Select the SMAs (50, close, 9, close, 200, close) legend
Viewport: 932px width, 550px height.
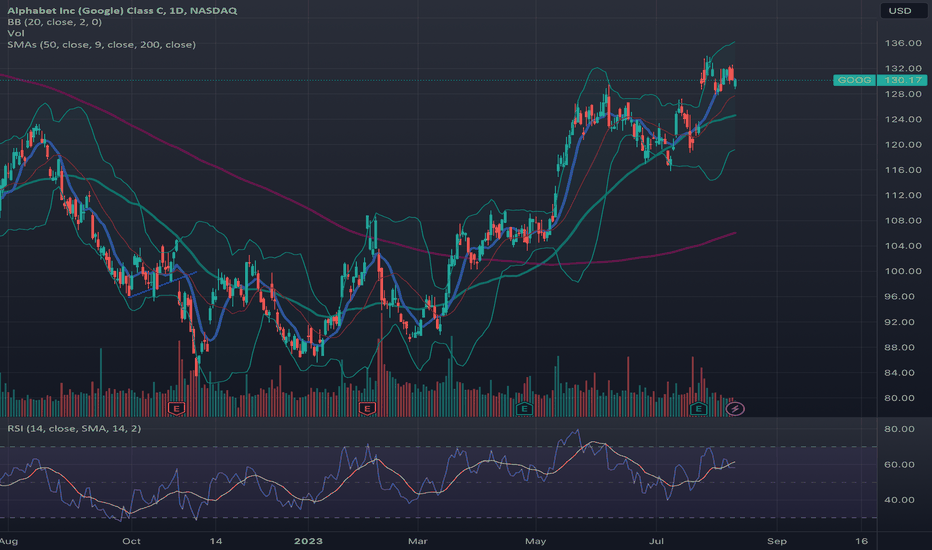(102, 45)
